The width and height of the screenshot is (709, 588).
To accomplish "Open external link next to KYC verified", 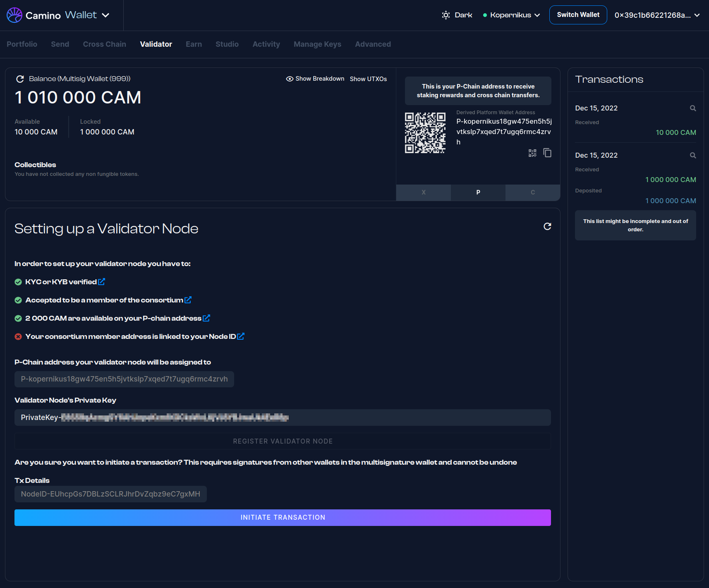I will pos(102,282).
